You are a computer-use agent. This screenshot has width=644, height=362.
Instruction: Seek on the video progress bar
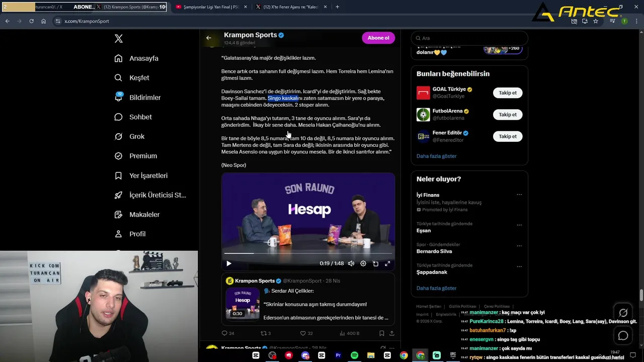(x=308, y=253)
